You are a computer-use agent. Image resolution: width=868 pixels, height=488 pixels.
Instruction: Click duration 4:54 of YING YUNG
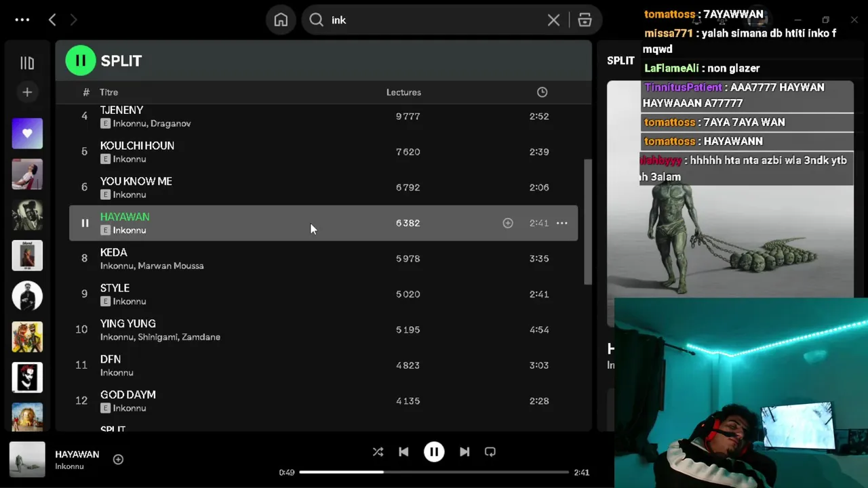[539, 329]
